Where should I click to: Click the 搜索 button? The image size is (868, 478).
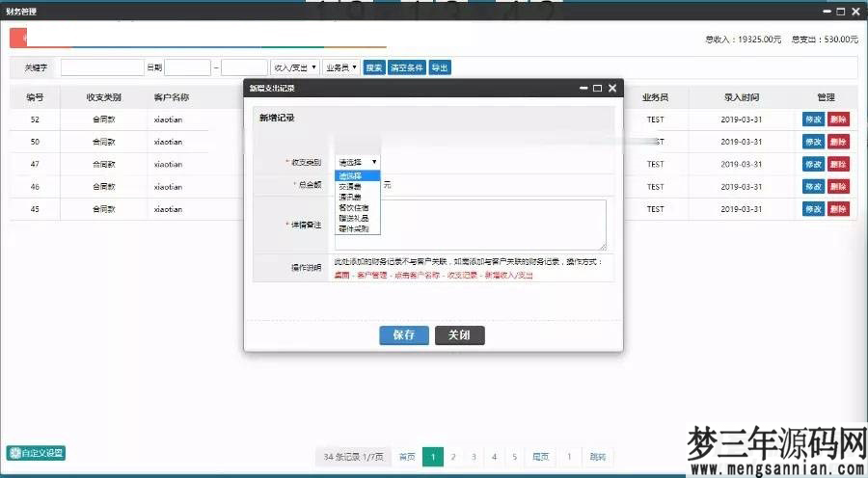click(x=374, y=67)
